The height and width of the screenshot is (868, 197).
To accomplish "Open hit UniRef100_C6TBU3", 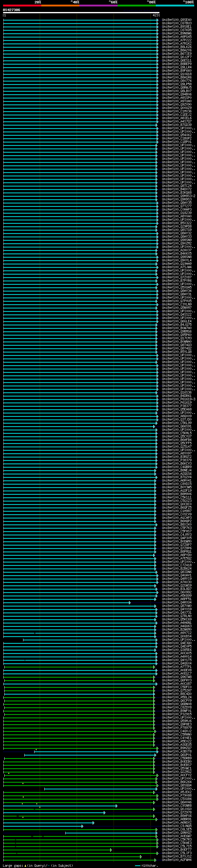I will (177, 23).
